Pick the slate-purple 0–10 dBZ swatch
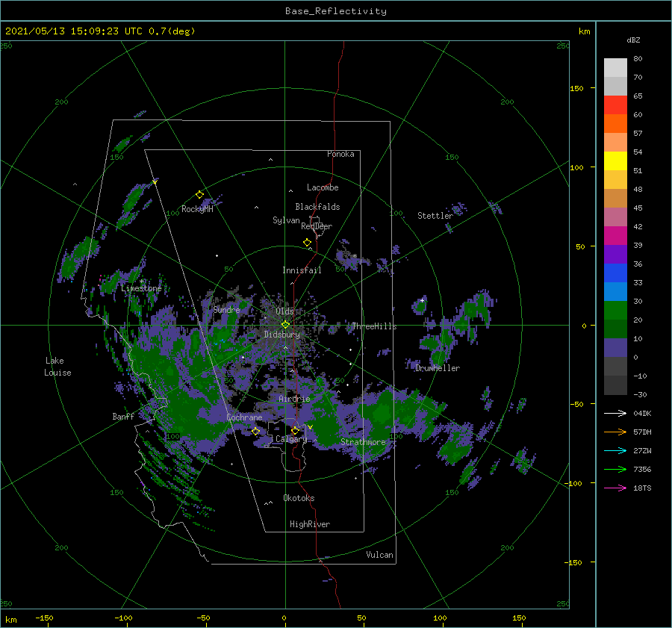 pos(615,347)
